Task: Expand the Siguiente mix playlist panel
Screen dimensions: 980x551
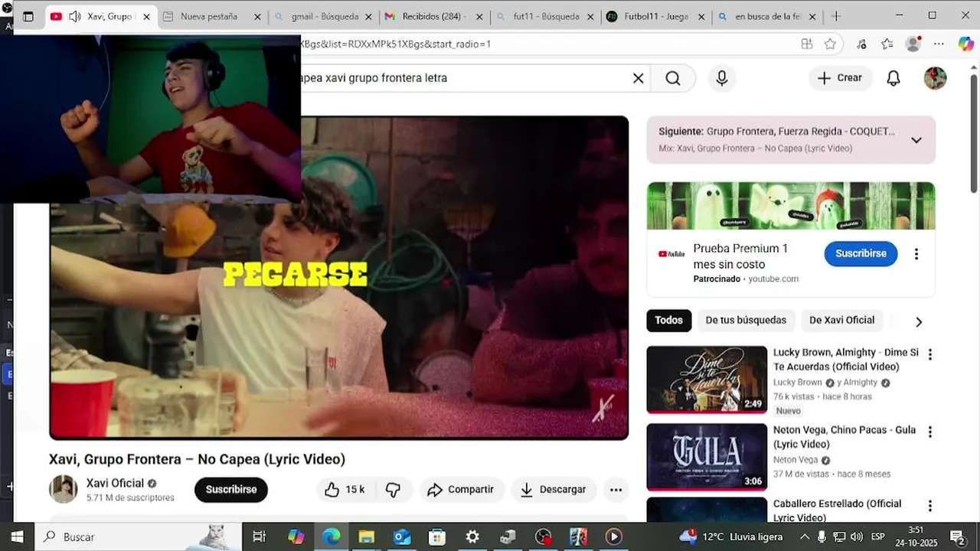Action: point(916,140)
